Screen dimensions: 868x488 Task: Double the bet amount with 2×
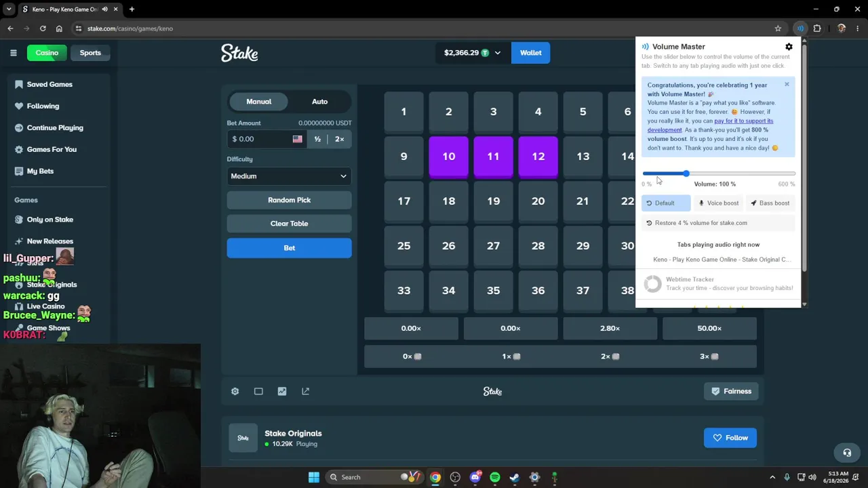(x=339, y=139)
